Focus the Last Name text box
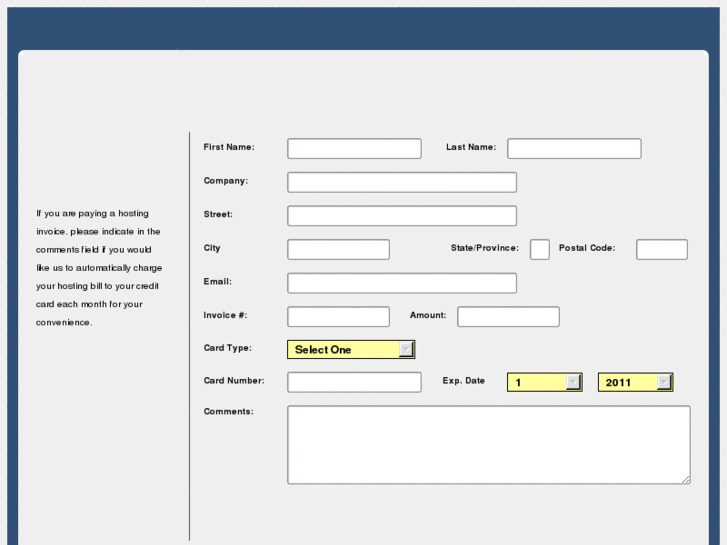Viewport: 727px width, 545px height. coord(574,148)
